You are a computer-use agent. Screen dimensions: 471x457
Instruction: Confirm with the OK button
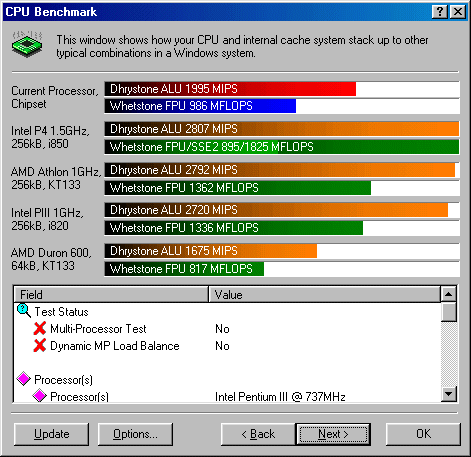423,434
